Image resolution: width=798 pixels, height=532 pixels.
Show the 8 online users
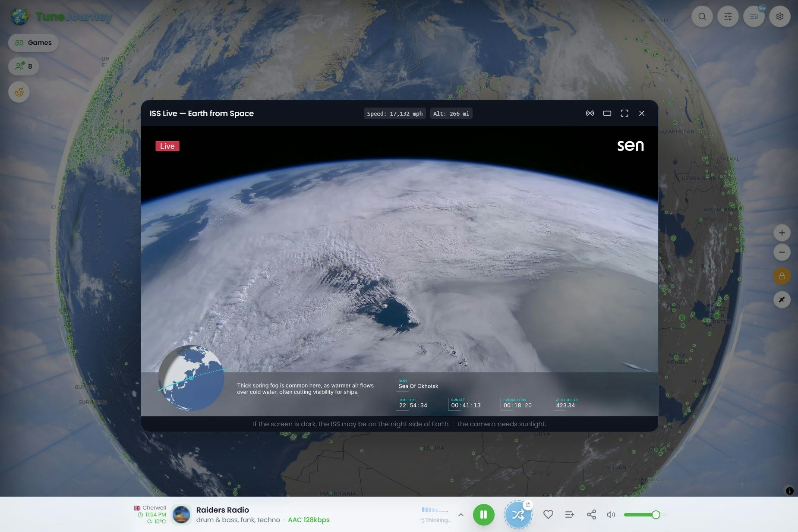pos(24,66)
